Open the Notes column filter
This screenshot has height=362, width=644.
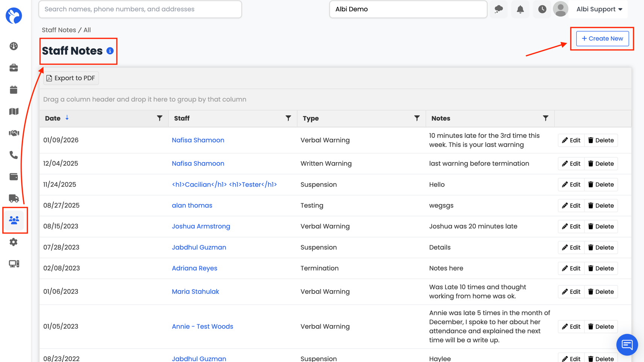click(x=545, y=118)
